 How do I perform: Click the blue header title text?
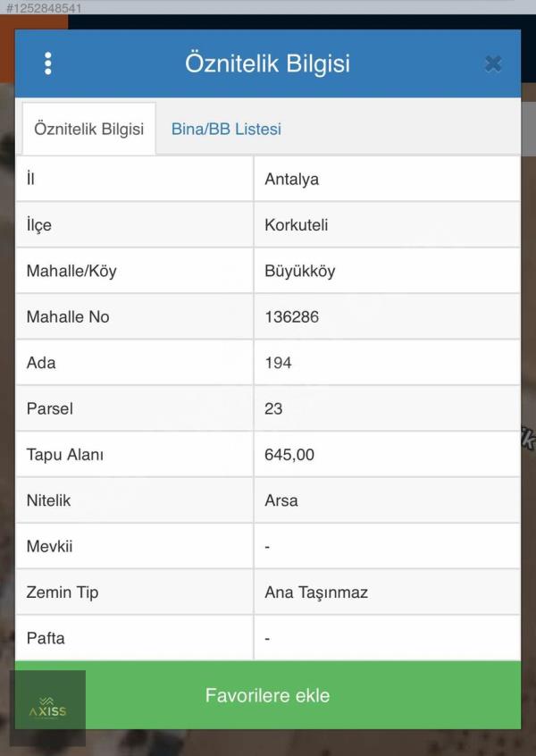(267, 63)
